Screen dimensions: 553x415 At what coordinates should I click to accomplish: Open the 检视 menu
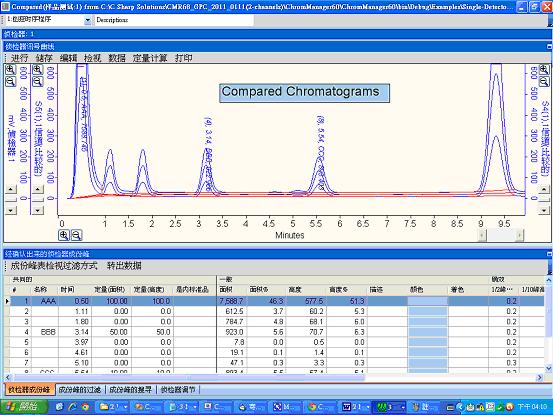coord(92,58)
